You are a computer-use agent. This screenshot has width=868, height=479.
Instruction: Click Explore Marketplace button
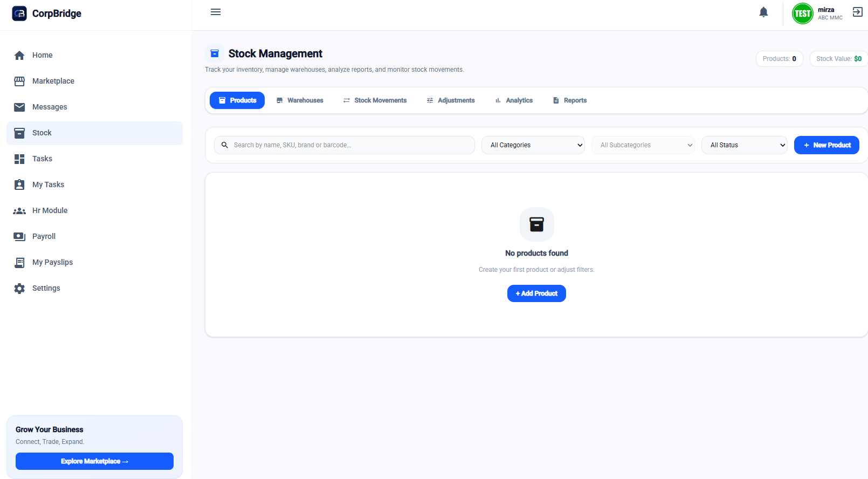(x=94, y=461)
